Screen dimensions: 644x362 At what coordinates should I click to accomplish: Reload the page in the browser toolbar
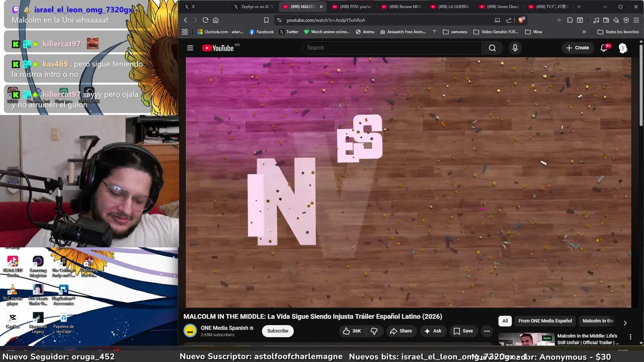pyautogui.click(x=205, y=20)
